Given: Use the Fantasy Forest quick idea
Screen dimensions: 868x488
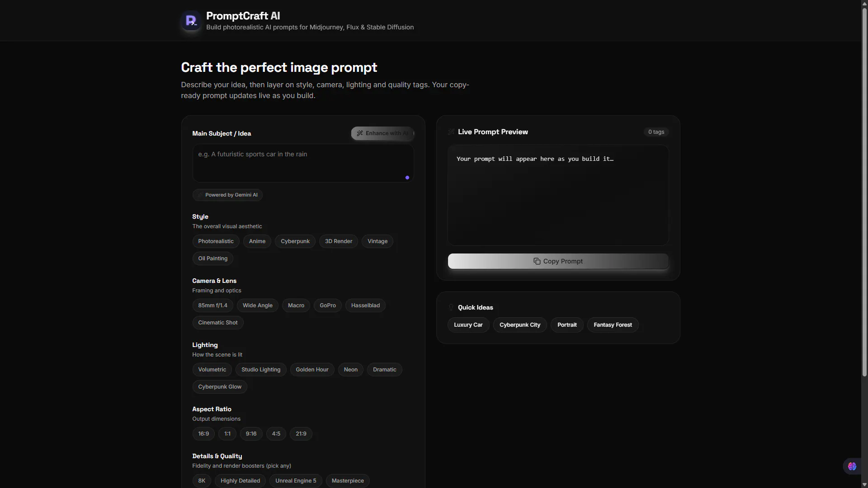Looking at the screenshot, I should (613, 325).
